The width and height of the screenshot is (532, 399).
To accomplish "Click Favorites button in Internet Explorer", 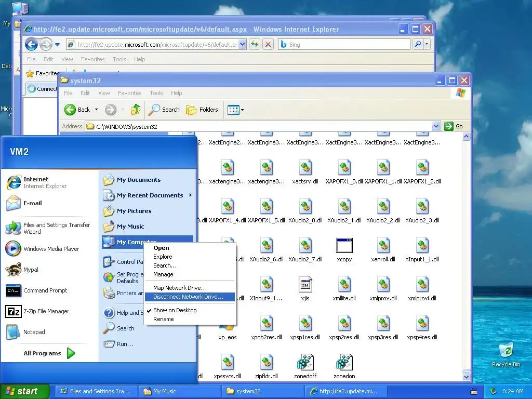I will point(42,73).
